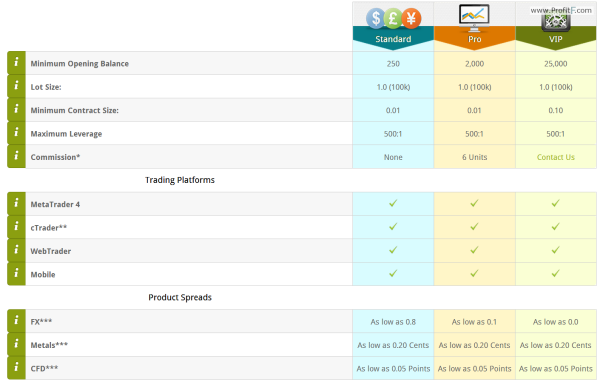Click the currency symbols Standard account icon
This screenshot has height=382, width=600.
393,18
